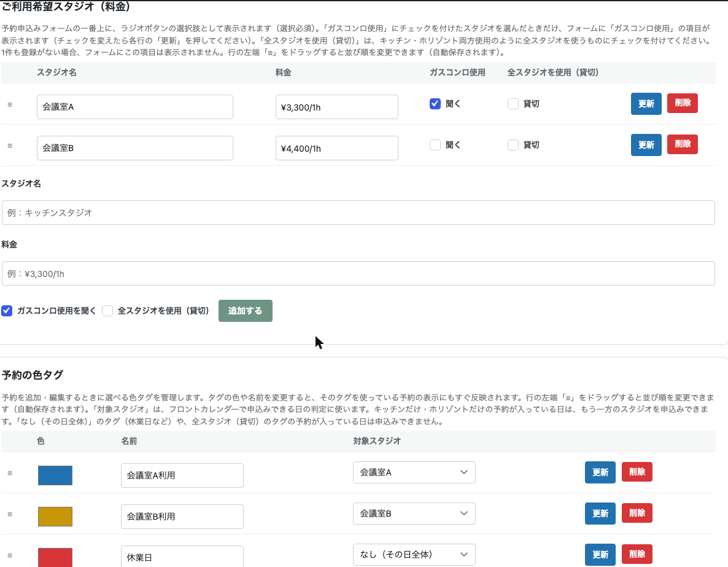Open 対象スタジオ dropdown for 会議室B利用
This screenshot has height=567, width=728.
(x=414, y=514)
